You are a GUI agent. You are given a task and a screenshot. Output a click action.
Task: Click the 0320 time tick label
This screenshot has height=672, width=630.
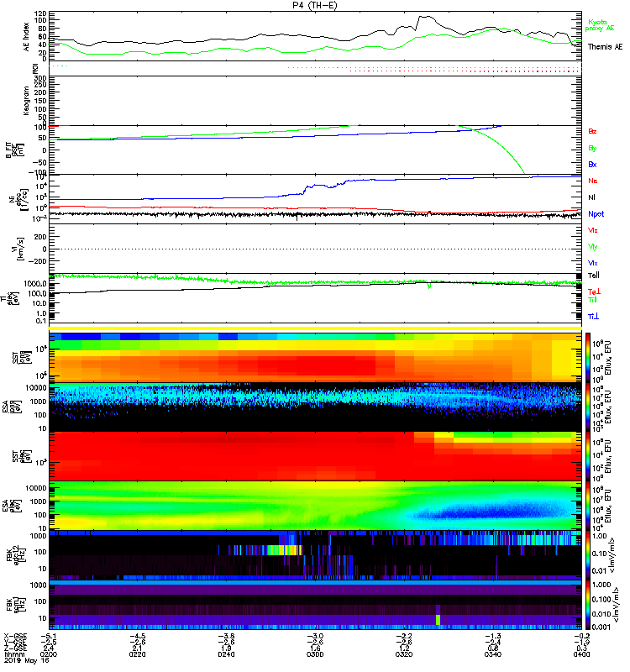(x=404, y=654)
